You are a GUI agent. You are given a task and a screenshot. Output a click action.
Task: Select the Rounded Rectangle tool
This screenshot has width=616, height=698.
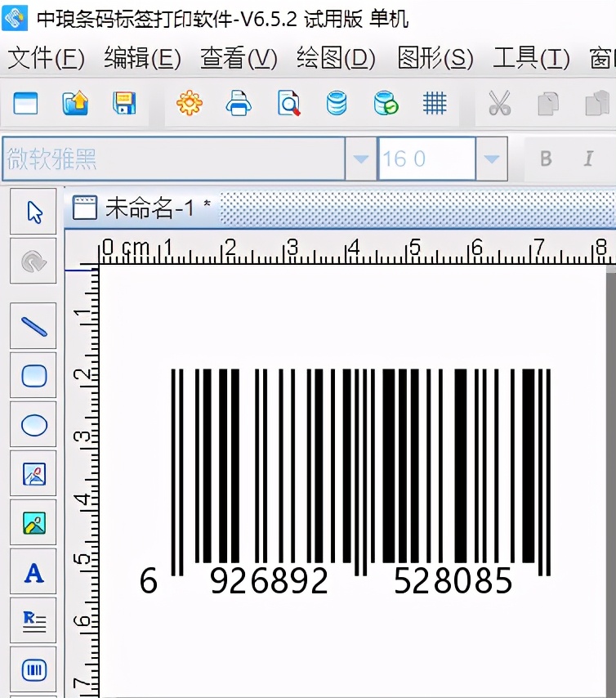[x=33, y=375]
